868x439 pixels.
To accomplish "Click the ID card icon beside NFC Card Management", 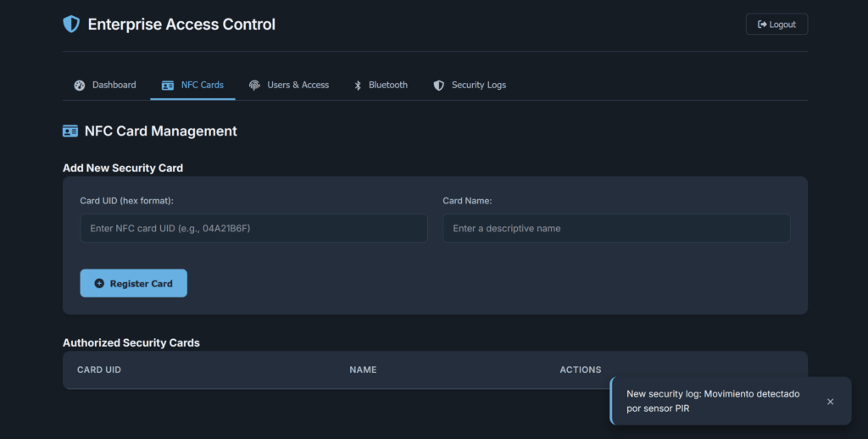I will [70, 131].
